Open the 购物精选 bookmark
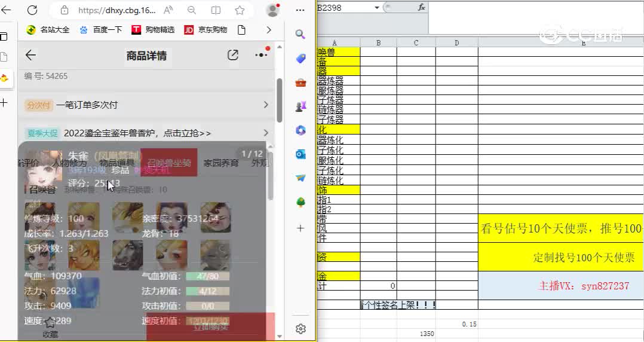 [x=153, y=30]
